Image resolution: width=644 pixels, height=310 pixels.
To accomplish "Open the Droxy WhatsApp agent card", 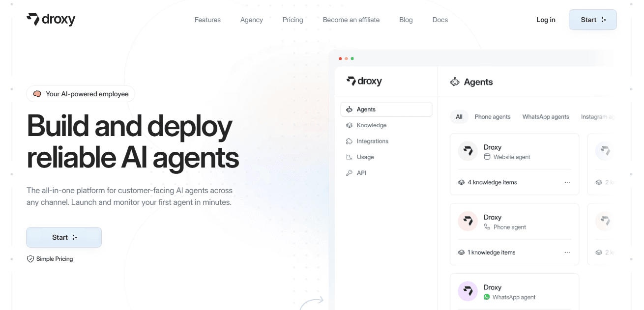I will click(x=514, y=292).
